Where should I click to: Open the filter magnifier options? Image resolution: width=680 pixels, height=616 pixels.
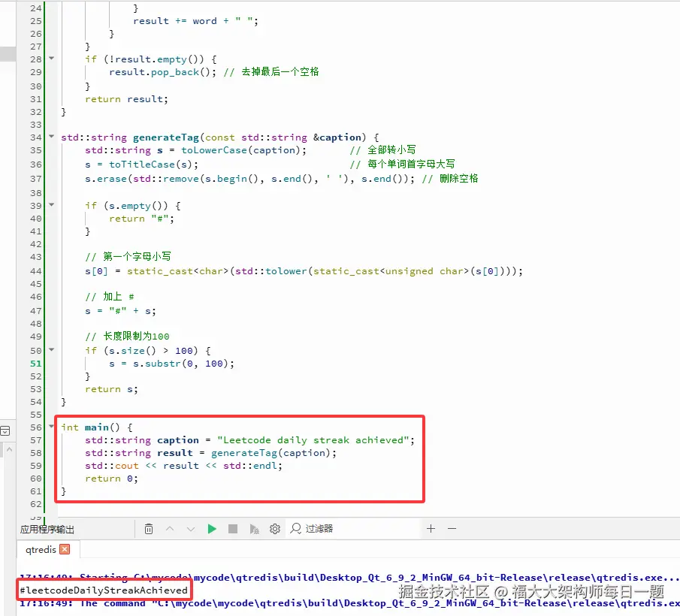(x=296, y=528)
